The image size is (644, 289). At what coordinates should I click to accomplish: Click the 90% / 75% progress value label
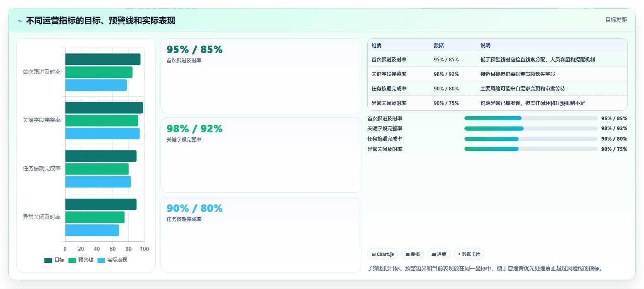[614, 149]
